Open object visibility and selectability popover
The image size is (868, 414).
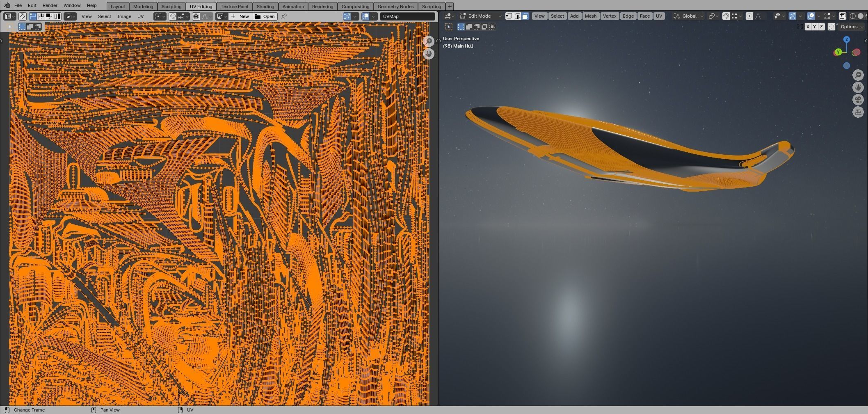pos(779,16)
